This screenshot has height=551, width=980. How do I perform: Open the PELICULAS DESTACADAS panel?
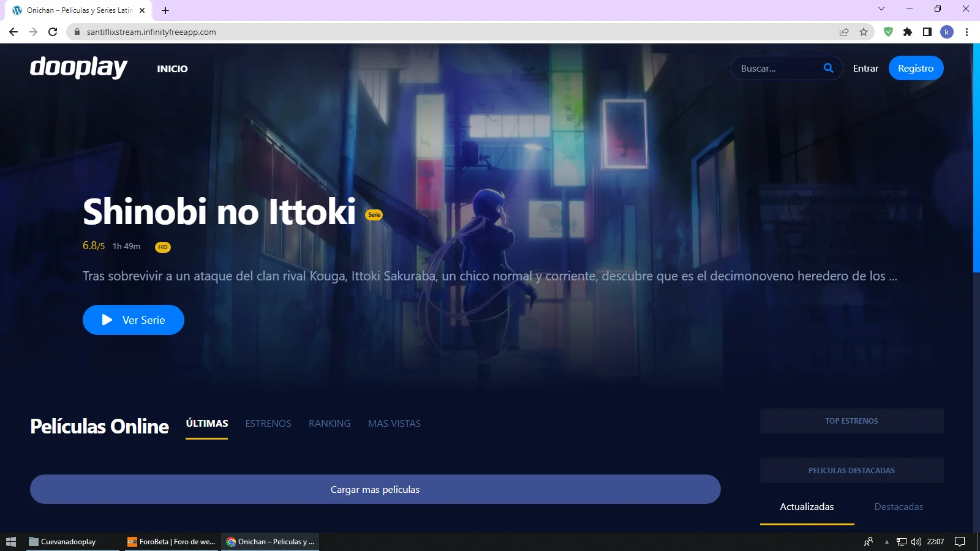(x=851, y=470)
